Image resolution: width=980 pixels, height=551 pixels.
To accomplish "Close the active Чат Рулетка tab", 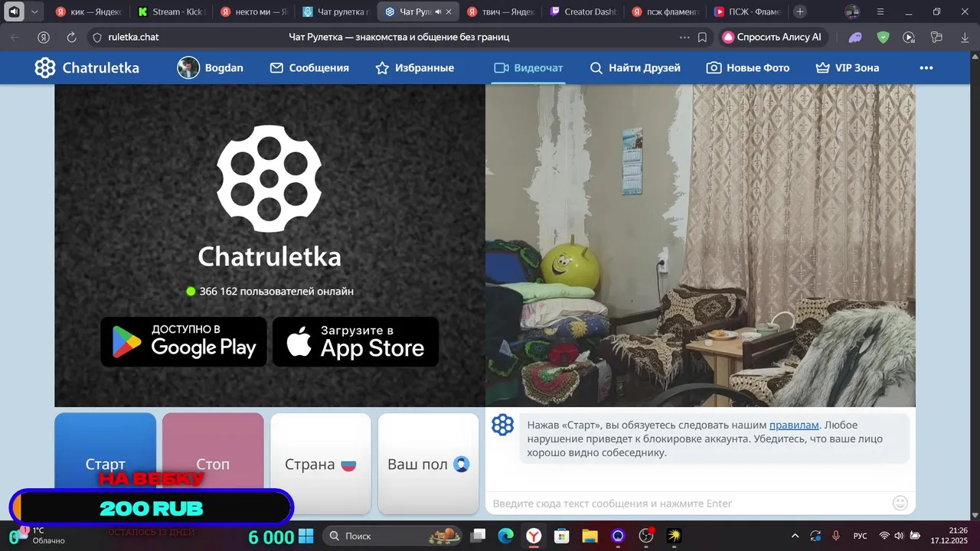I will (449, 11).
